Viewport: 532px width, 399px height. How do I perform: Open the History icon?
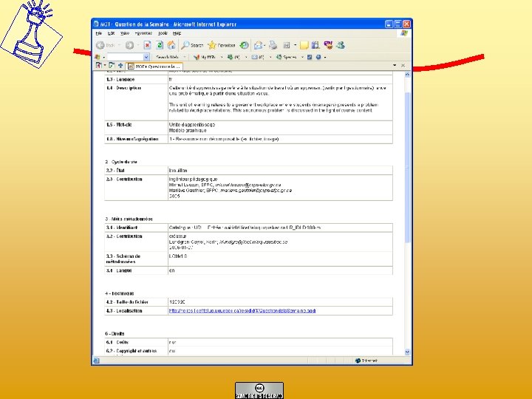coord(244,45)
